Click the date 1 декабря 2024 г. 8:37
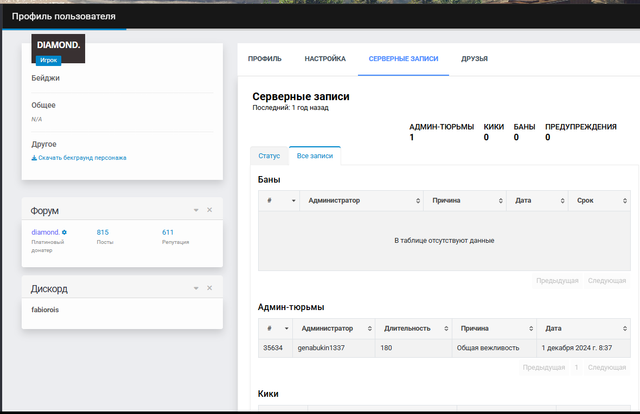640x414 pixels. point(576,348)
